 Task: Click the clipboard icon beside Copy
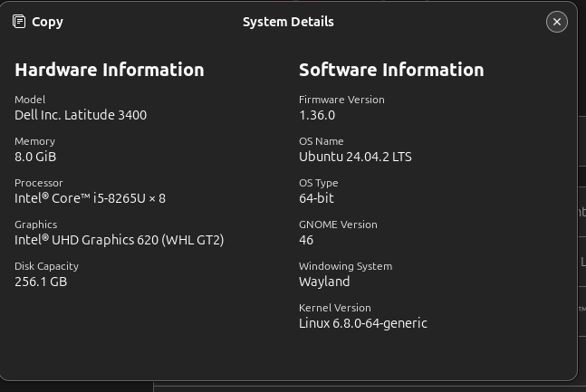(19, 22)
